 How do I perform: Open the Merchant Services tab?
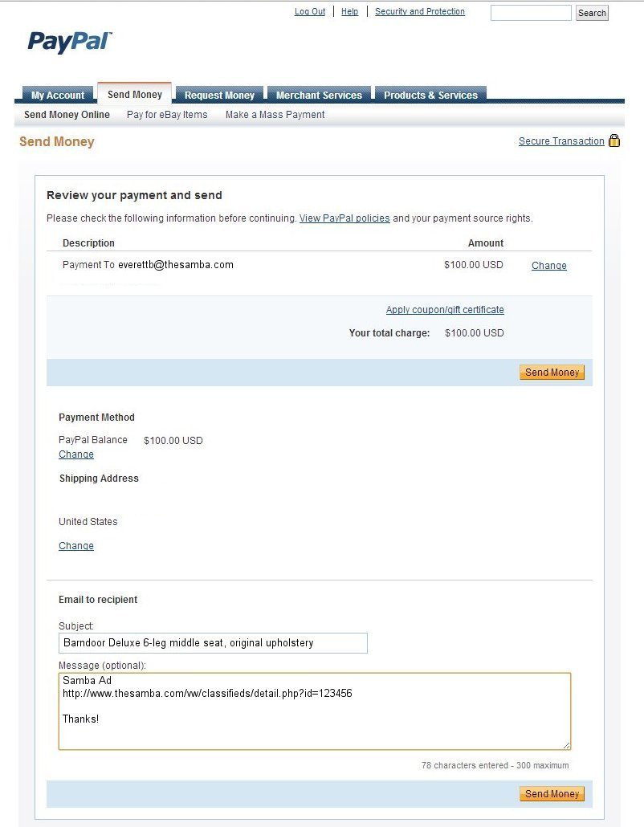tap(319, 95)
